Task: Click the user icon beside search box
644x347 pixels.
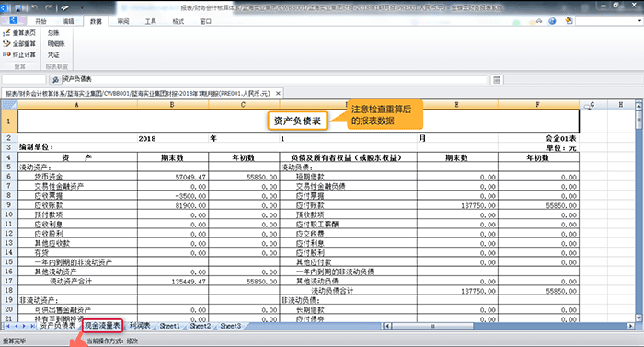Action: 569,20
